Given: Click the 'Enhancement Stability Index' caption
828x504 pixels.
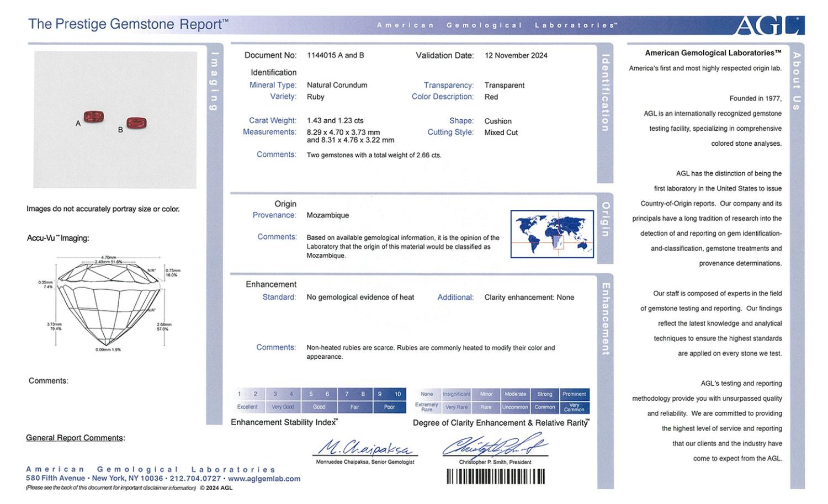Looking at the screenshot, I should point(284,422).
